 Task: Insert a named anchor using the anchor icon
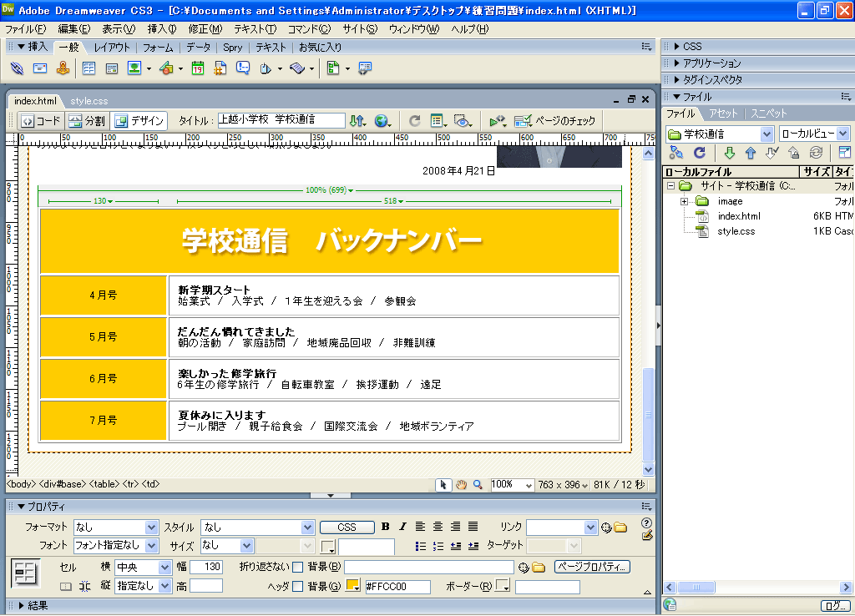[x=62, y=68]
